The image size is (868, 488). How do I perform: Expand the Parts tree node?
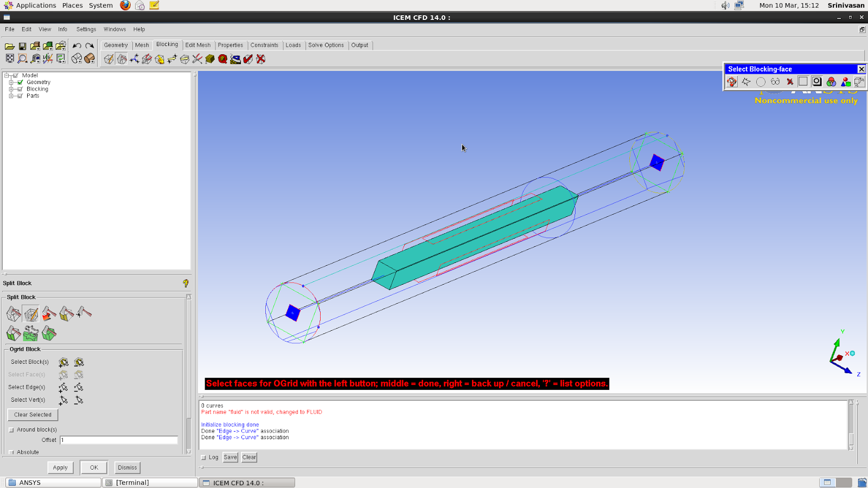pyautogui.click(x=12, y=95)
